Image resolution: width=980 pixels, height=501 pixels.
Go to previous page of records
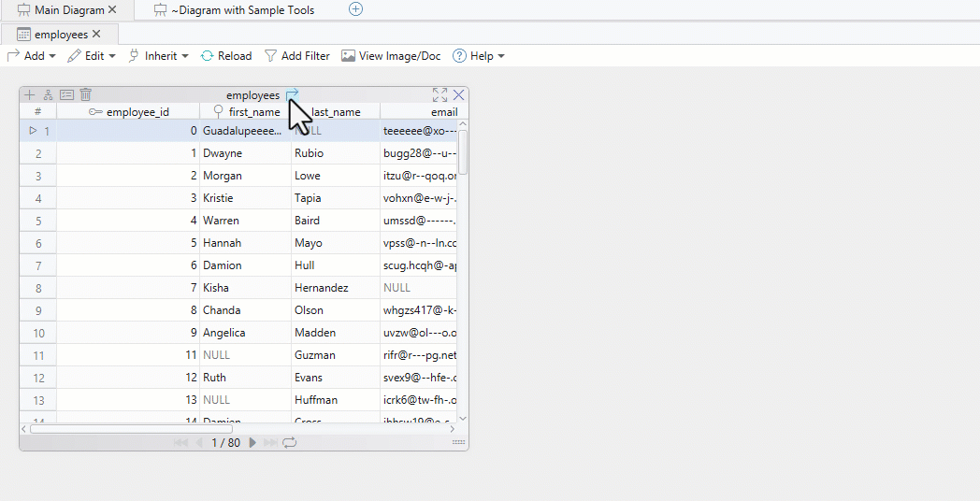[x=199, y=442]
